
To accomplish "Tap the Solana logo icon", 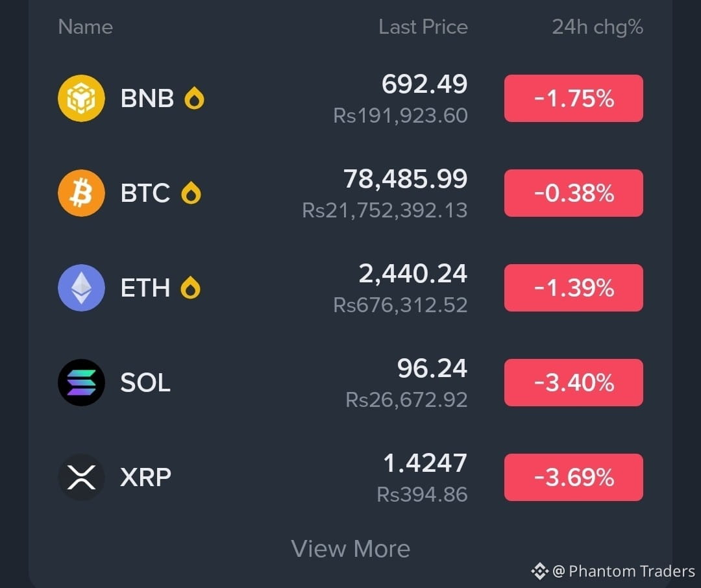I will coord(81,383).
